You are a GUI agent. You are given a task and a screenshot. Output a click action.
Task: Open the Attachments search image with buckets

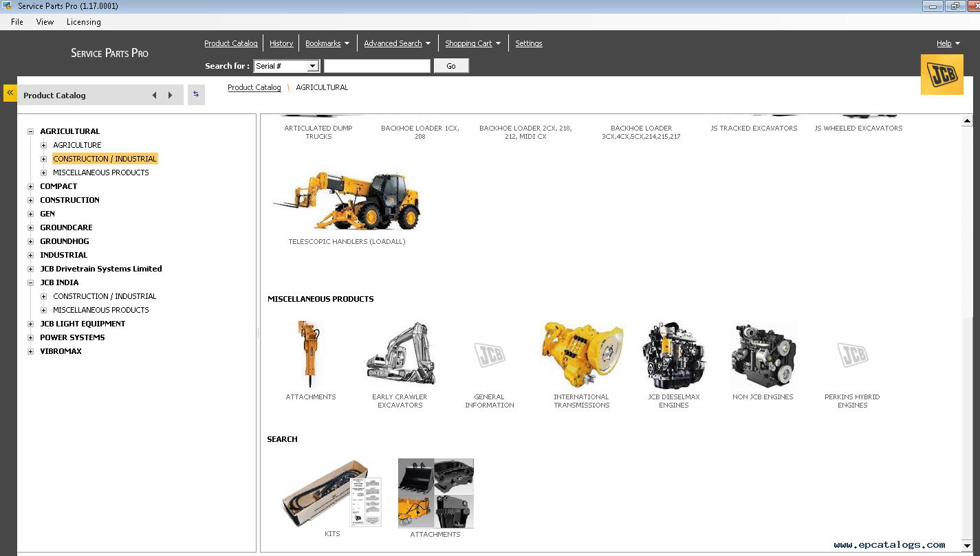pyautogui.click(x=436, y=493)
